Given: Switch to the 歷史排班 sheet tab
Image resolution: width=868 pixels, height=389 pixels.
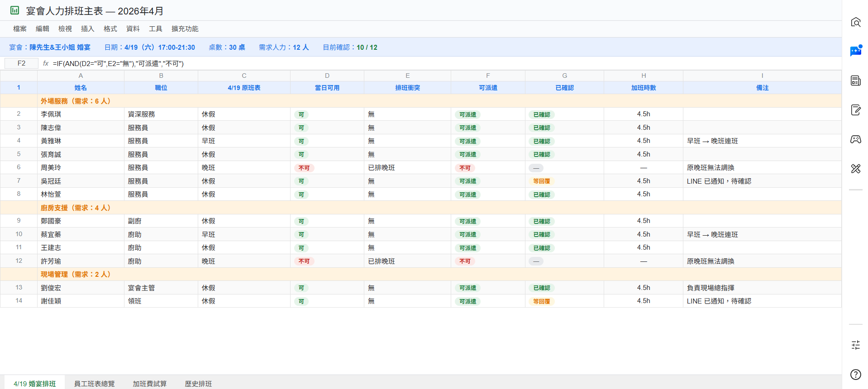Looking at the screenshot, I should pyautogui.click(x=198, y=383).
